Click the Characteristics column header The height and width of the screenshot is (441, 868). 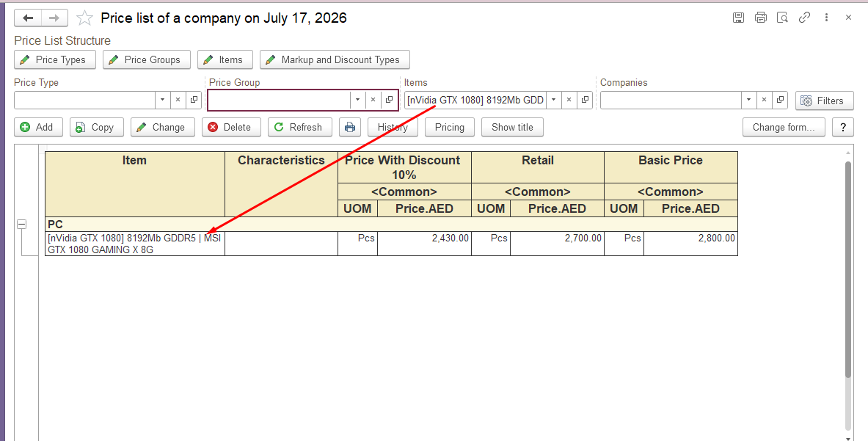click(x=281, y=183)
